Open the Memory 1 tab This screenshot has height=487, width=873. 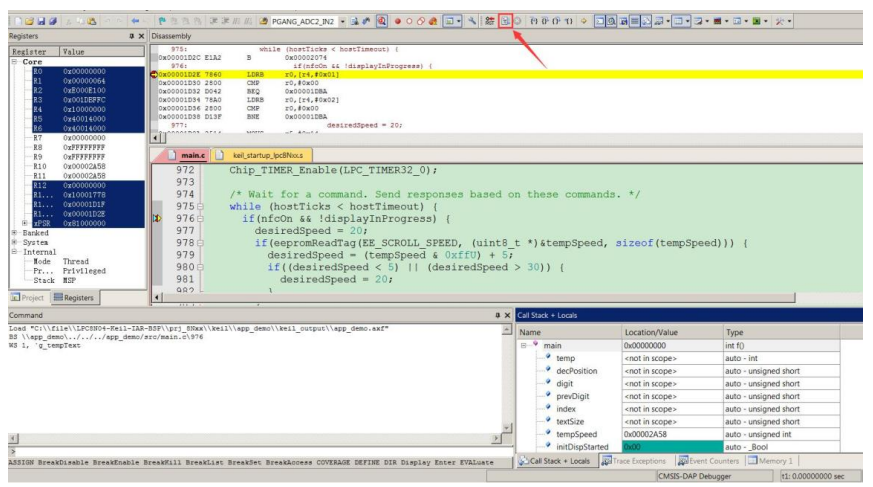pyautogui.click(x=771, y=461)
